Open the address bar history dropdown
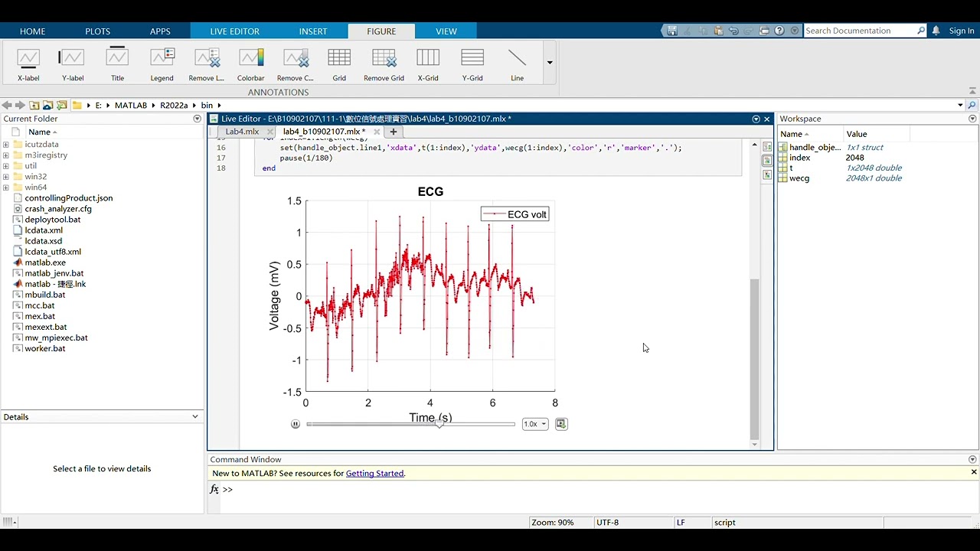The image size is (980, 551). point(960,105)
